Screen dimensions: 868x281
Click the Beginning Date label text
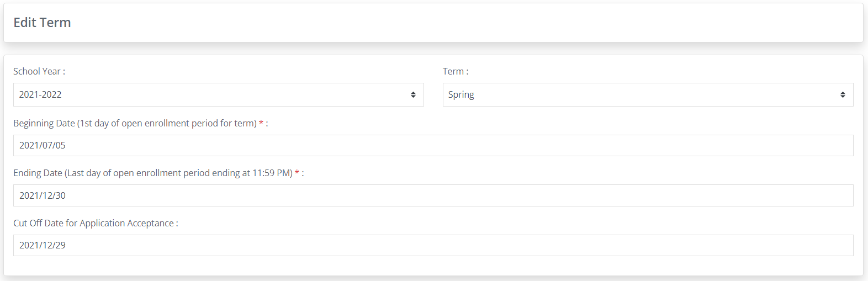coord(135,124)
